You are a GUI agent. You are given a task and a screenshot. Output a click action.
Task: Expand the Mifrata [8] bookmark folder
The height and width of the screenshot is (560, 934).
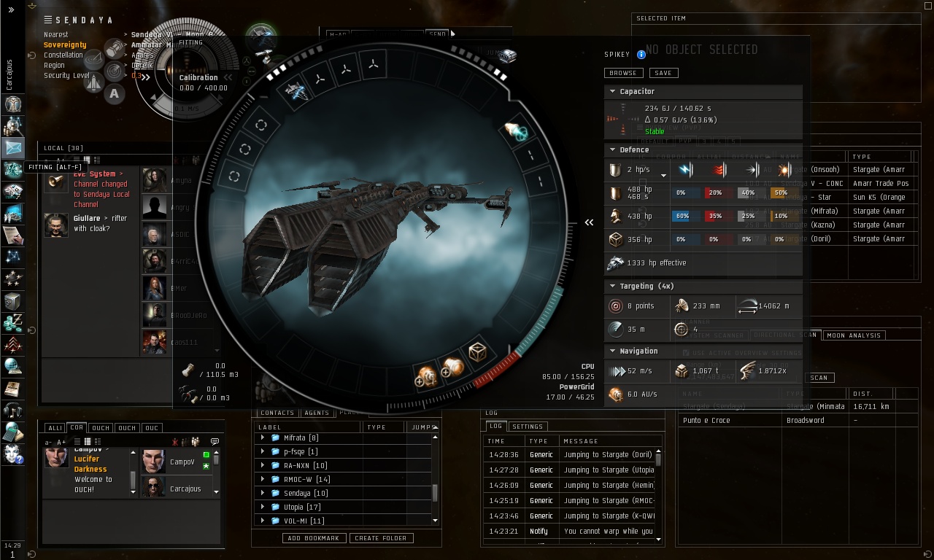[263, 437]
